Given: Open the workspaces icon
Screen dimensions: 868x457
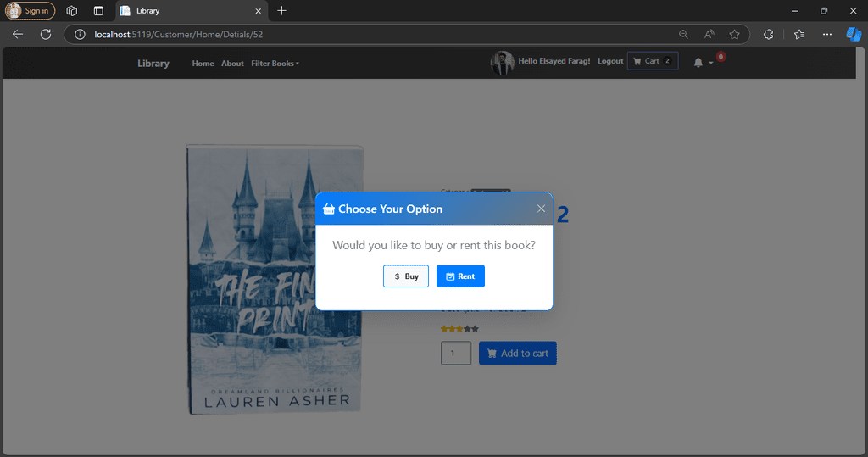Looking at the screenshot, I should [x=71, y=10].
